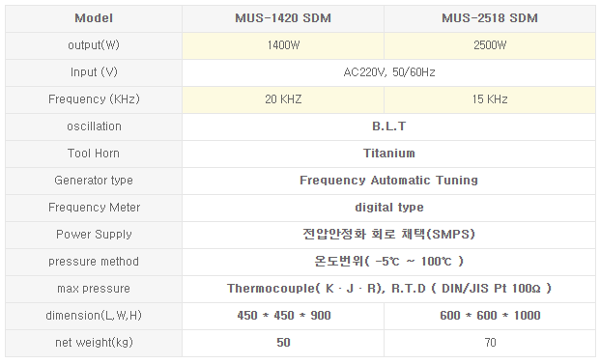600x364 pixels.
Task: Select the Frequency Automatic Tuning text
Action: (x=388, y=181)
